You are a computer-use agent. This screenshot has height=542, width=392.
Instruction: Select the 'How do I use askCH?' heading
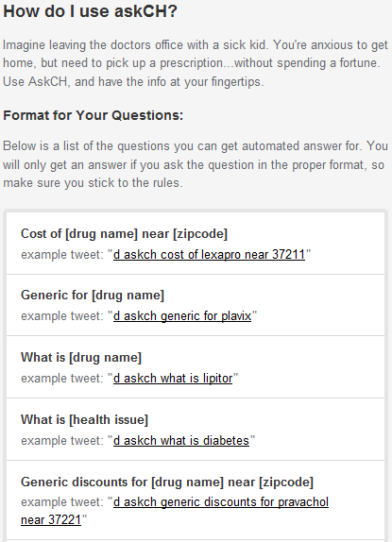[91, 11]
